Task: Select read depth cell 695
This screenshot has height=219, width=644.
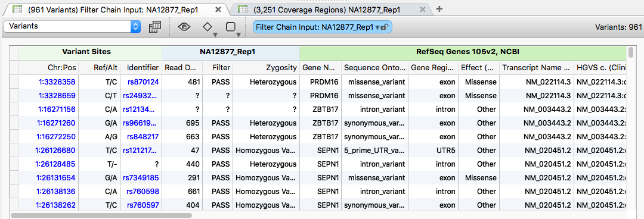Action: tap(182, 123)
